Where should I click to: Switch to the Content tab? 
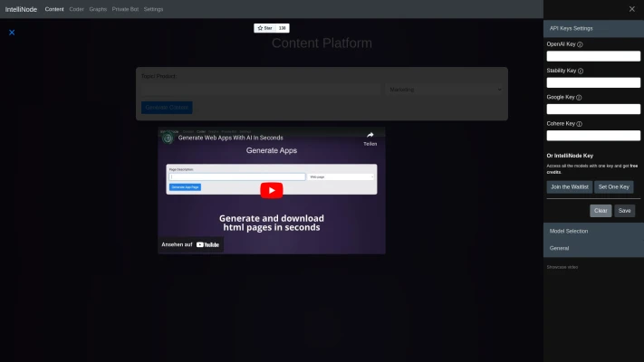[54, 9]
